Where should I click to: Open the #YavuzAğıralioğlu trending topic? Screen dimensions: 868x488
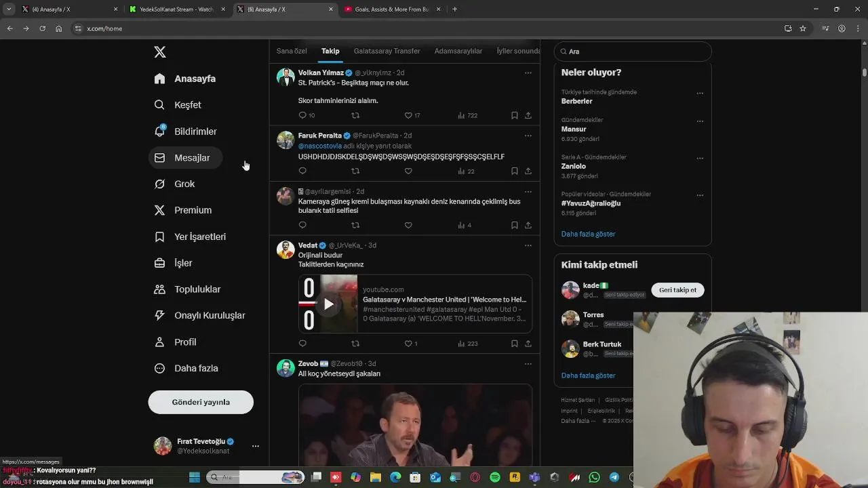[x=591, y=203]
